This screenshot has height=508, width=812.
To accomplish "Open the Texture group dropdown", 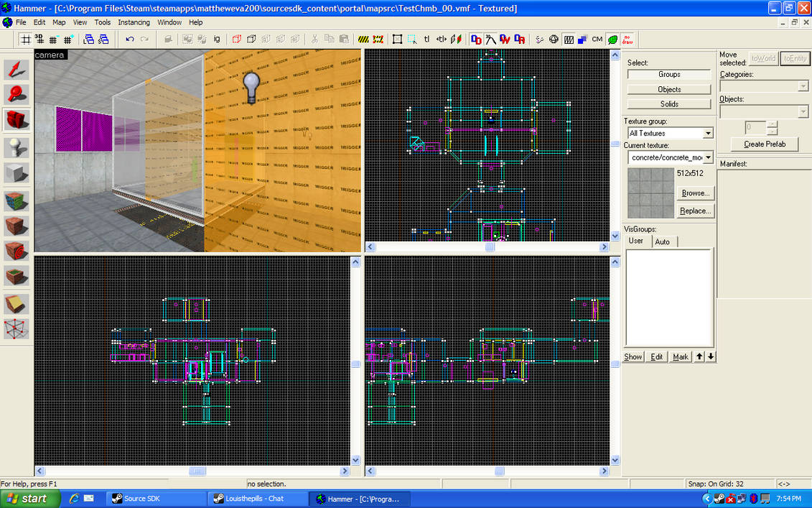I will tap(708, 133).
